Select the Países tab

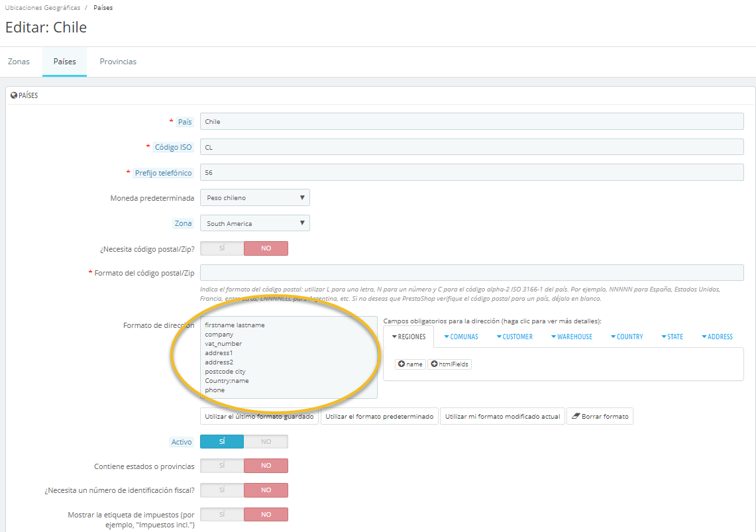coord(65,62)
